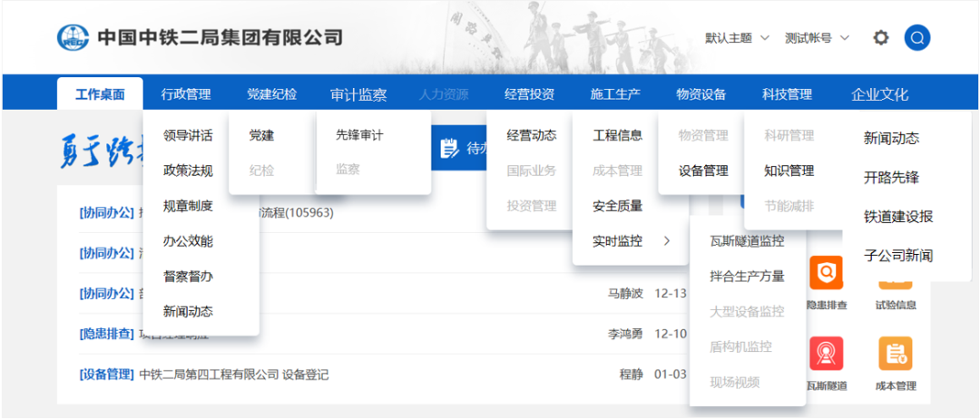The height and width of the screenshot is (419, 980).
Task: Open the 人力资源 menu
Action: pos(443,95)
